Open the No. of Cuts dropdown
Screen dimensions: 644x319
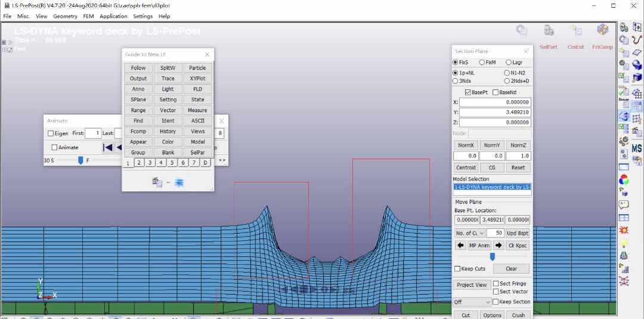click(470, 233)
